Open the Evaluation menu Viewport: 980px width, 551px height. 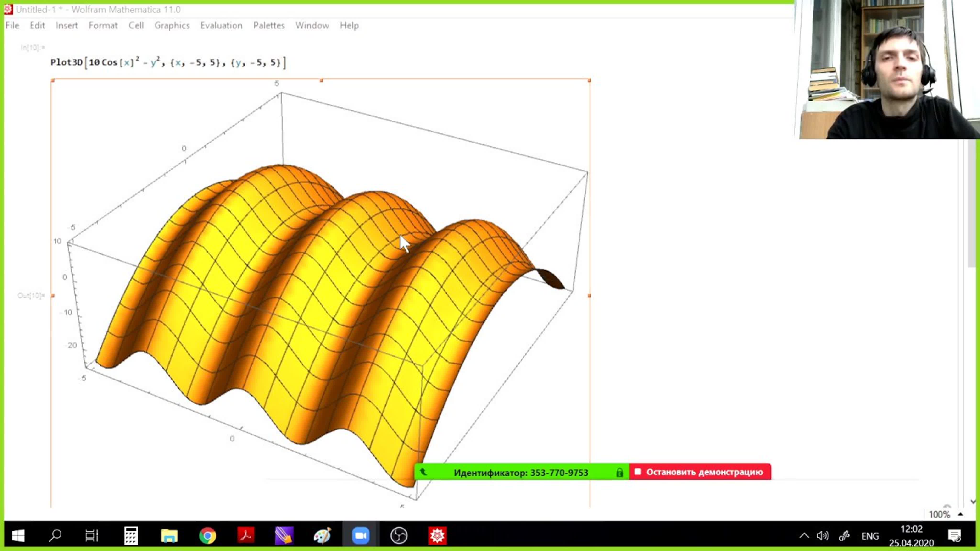[221, 26]
